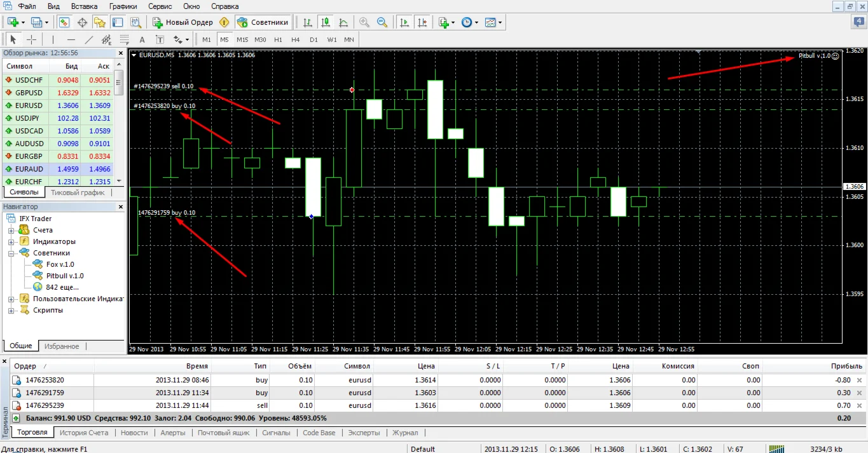Viewport: 868px width, 453px height.
Task: Toggle the chart shift button
Action: click(422, 22)
